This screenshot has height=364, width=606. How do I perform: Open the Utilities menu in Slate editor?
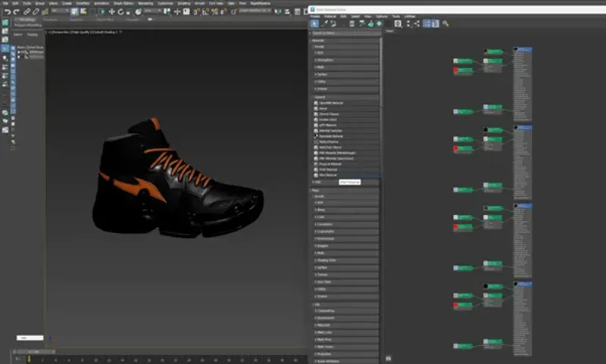410,16
